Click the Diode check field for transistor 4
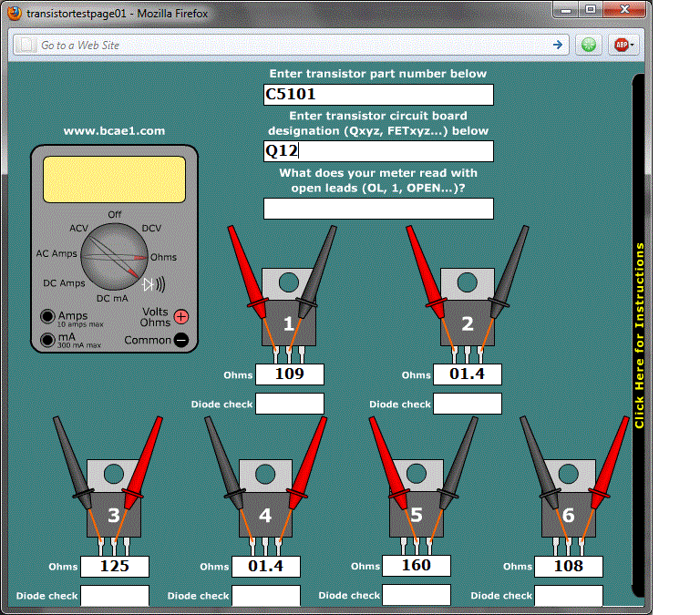The image size is (700, 615). pos(266,596)
